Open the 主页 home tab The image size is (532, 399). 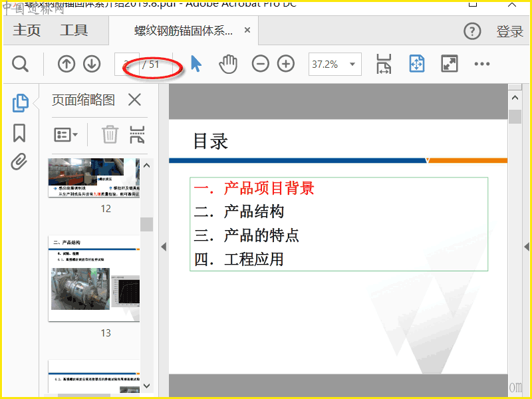(x=27, y=31)
